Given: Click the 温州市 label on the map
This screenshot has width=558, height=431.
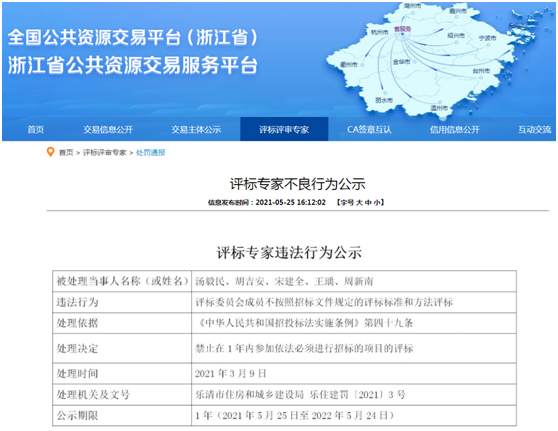Looking at the screenshot, I should [x=439, y=107].
